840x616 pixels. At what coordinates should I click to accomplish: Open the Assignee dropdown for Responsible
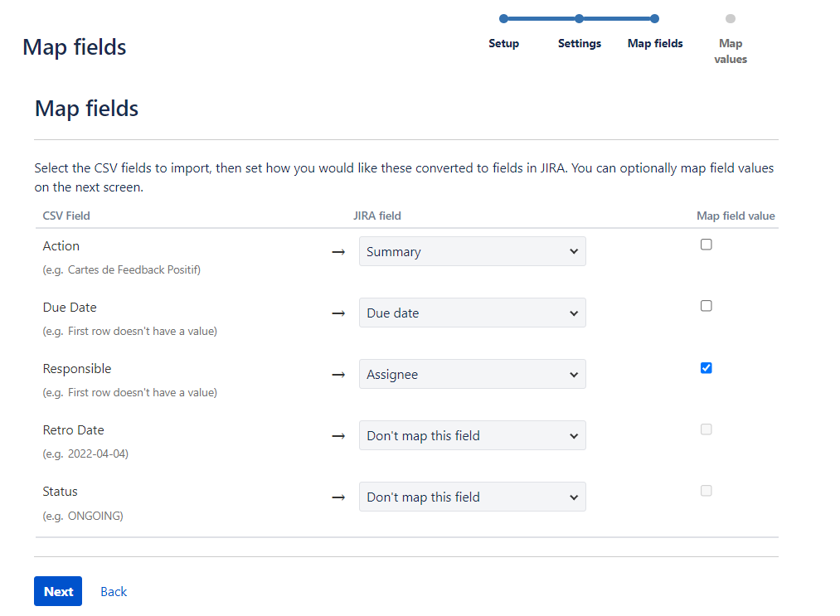[472, 374]
